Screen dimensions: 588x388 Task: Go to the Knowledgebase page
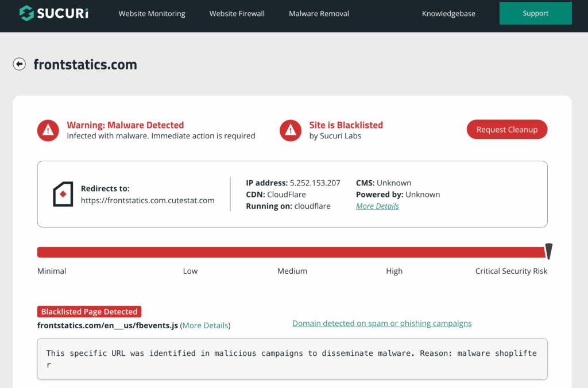(448, 13)
